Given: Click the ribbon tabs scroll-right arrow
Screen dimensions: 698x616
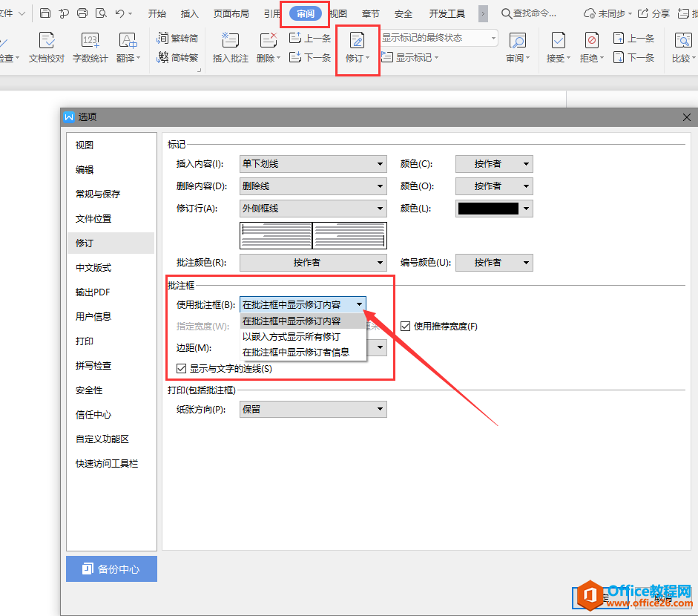Looking at the screenshot, I should pos(483,13).
